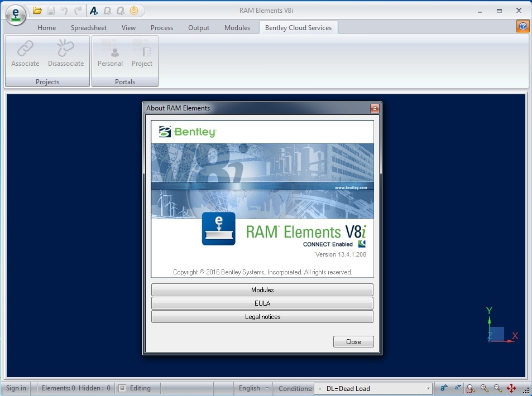Image resolution: width=532 pixels, height=396 pixels.
Task: Click the Design 'D' quick access icon
Action: [107, 11]
